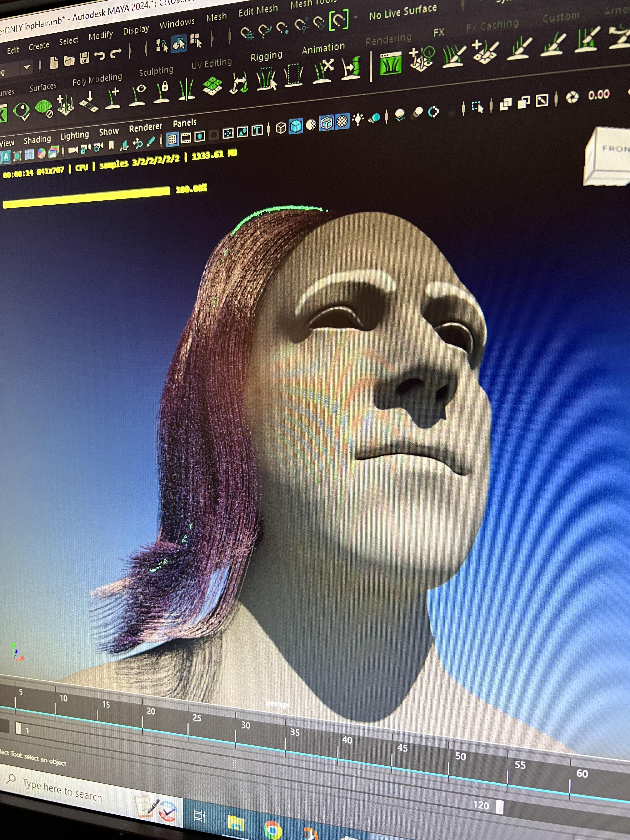
Task: Switch to the Rigging shelf tab
Action: pos(266,56)
